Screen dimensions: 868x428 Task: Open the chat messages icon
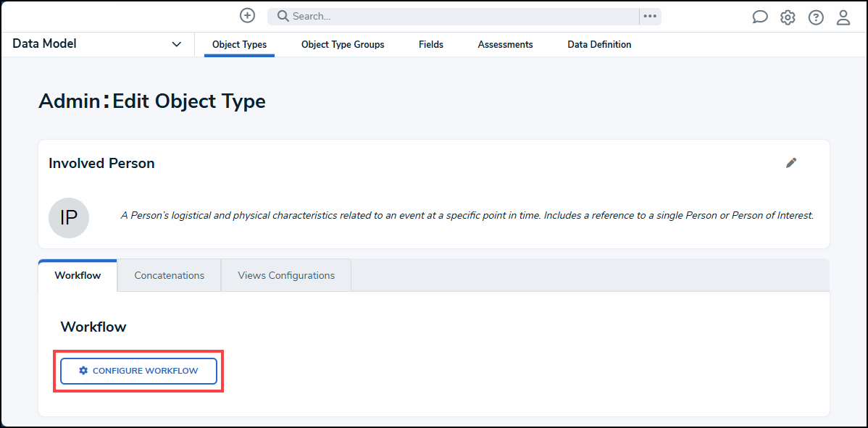(760, 17)
